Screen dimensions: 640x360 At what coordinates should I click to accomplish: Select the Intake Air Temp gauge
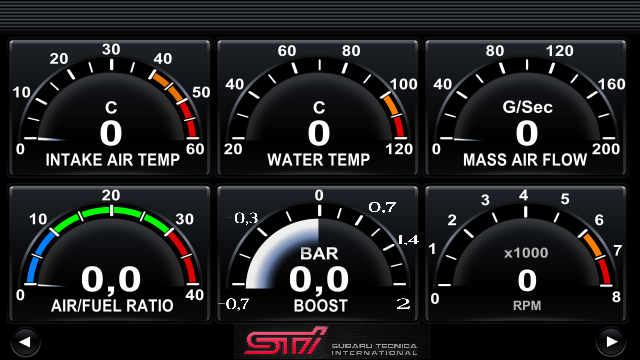click(x=109, y=108)
